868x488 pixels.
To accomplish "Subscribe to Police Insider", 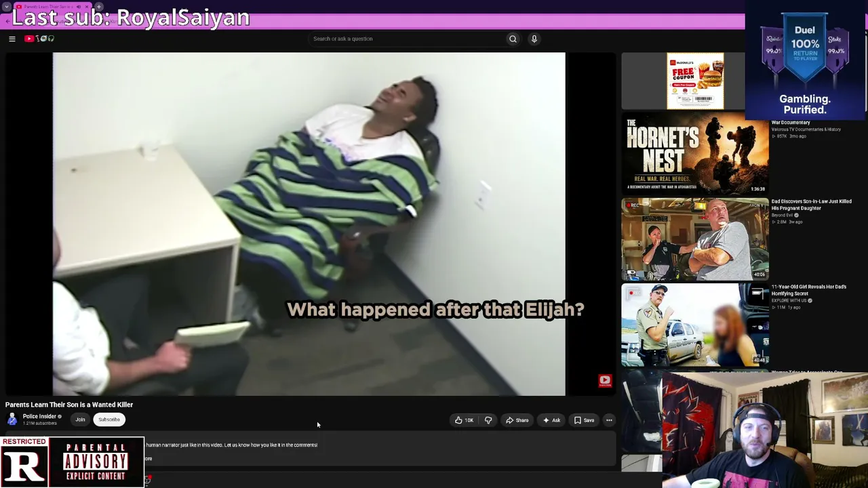I will (109, 420).
